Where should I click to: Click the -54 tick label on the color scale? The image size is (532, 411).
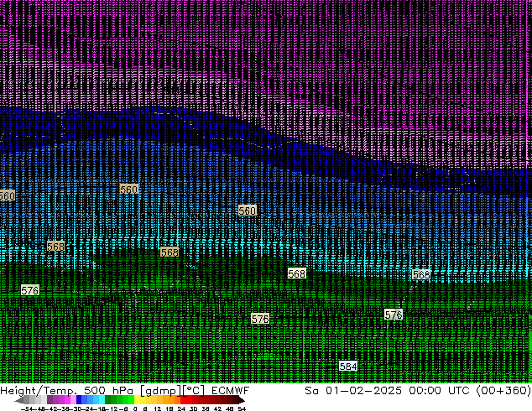[x=27, y=408]
